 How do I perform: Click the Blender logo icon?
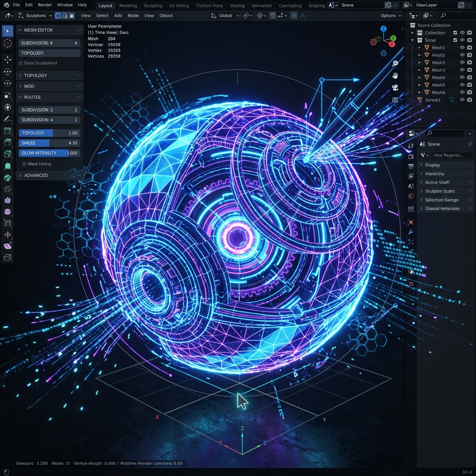[6, 5]
